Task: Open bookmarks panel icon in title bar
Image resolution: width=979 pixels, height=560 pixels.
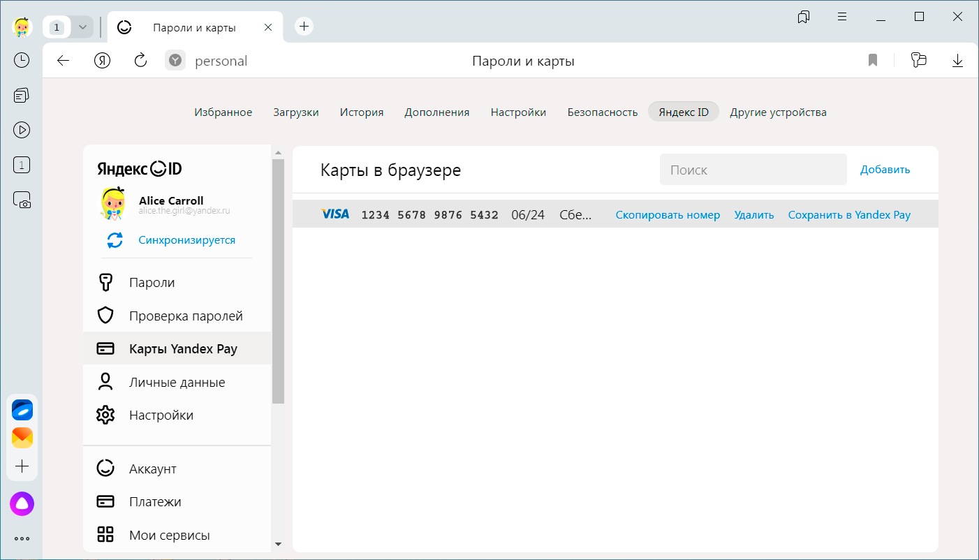Action: click(x=804, y=17)
